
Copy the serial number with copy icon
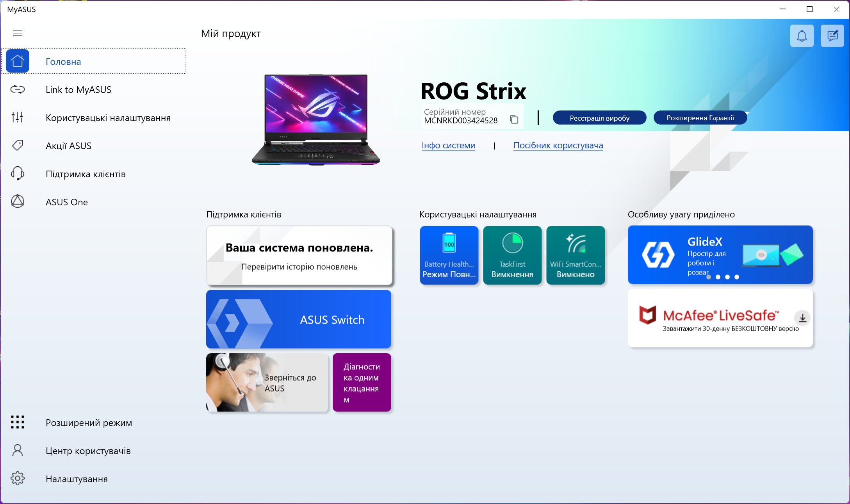(514, 119)
